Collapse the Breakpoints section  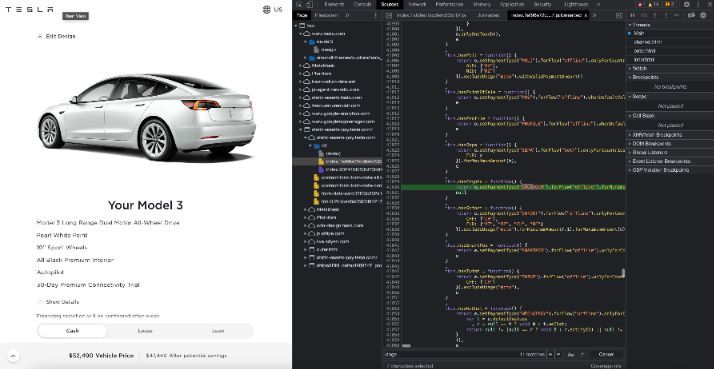pyautogui.click(x=669, y=77)
